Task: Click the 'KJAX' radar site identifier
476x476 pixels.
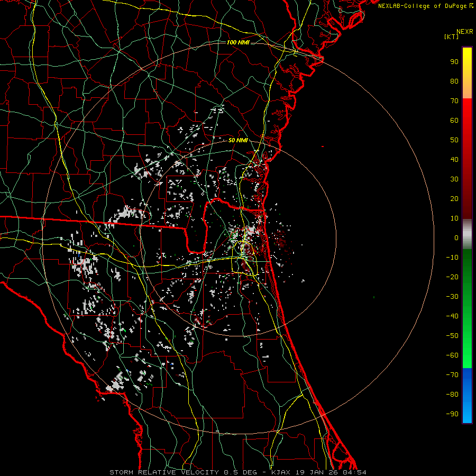Action: (280, 472)
